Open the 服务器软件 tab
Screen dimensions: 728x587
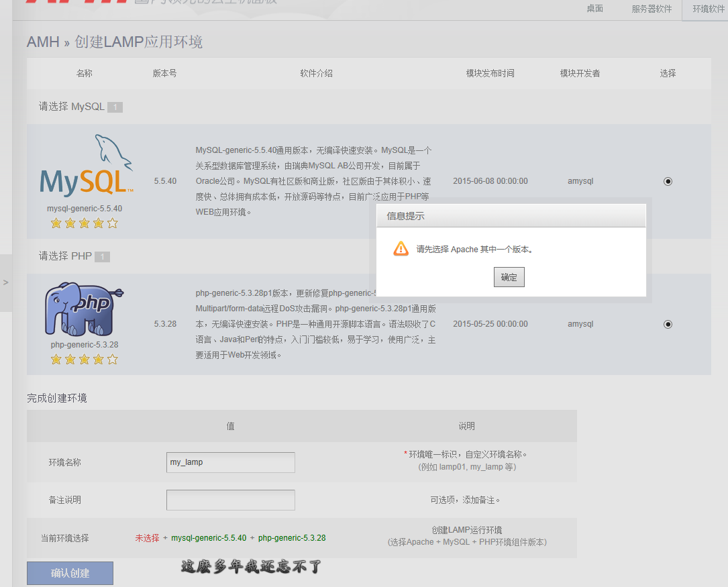(x=652, y=9)
